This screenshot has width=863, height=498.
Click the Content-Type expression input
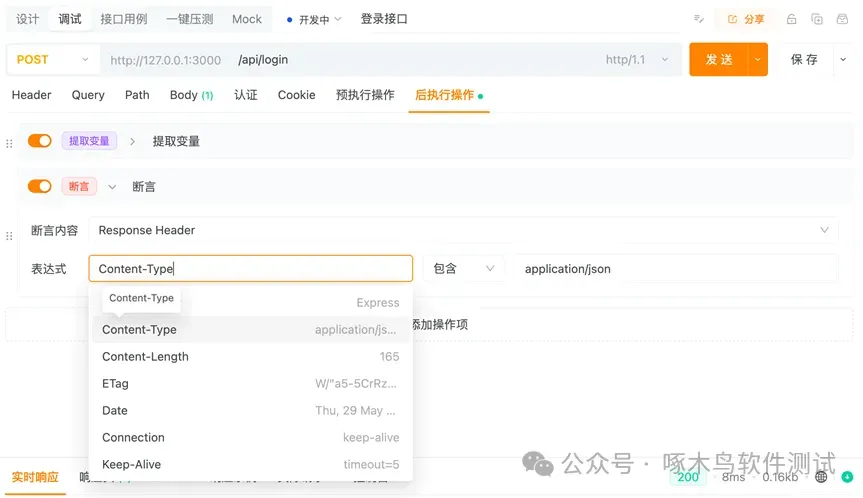tap(250, 269)
